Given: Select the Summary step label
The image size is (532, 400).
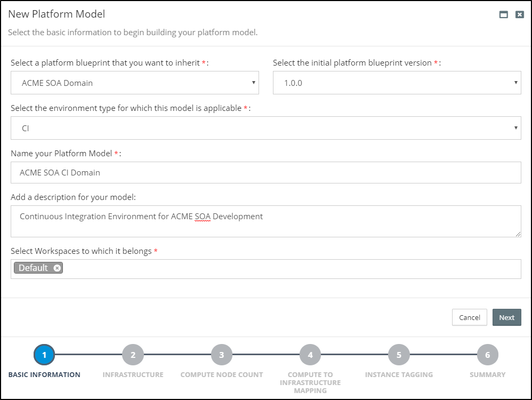Looking at the screenshot, I should [487, 374].
